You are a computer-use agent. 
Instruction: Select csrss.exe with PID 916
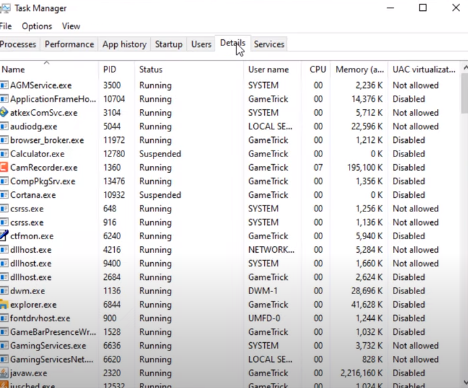coord(27,223)
